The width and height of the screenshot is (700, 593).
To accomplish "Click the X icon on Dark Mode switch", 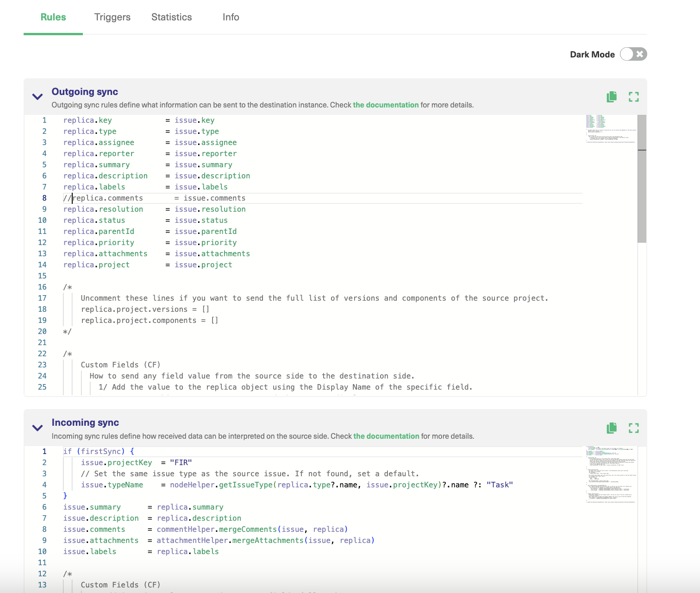I will tap(639, 54).
